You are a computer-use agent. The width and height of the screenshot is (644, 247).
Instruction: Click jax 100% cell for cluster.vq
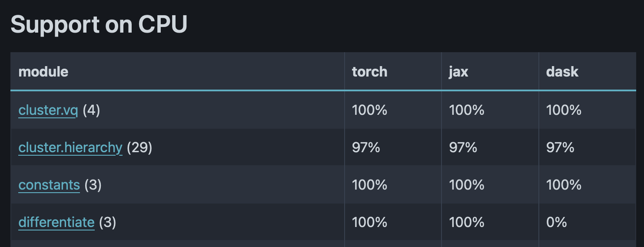[x=467, y=110]
